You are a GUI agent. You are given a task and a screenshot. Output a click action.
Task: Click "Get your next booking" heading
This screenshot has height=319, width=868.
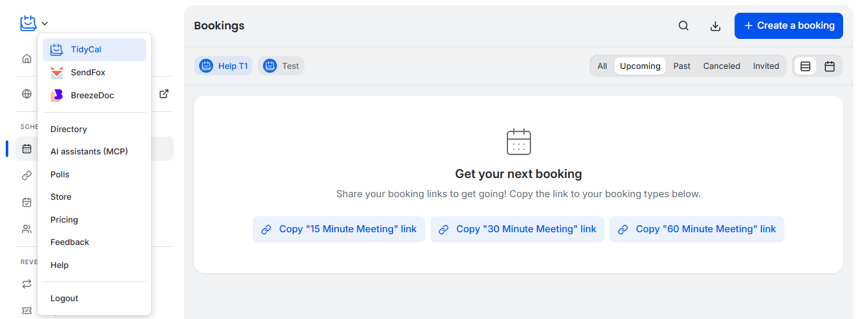518,174
